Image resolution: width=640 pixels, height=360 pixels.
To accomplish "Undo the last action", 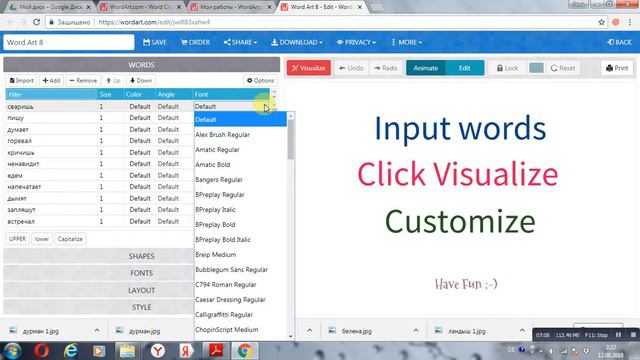I will [x=351, y=68].
